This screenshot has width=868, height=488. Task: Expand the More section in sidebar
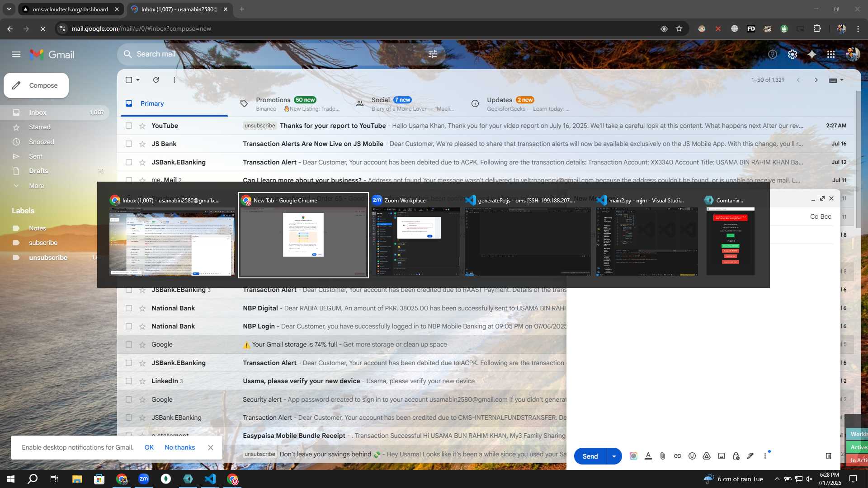pos(37,186)
